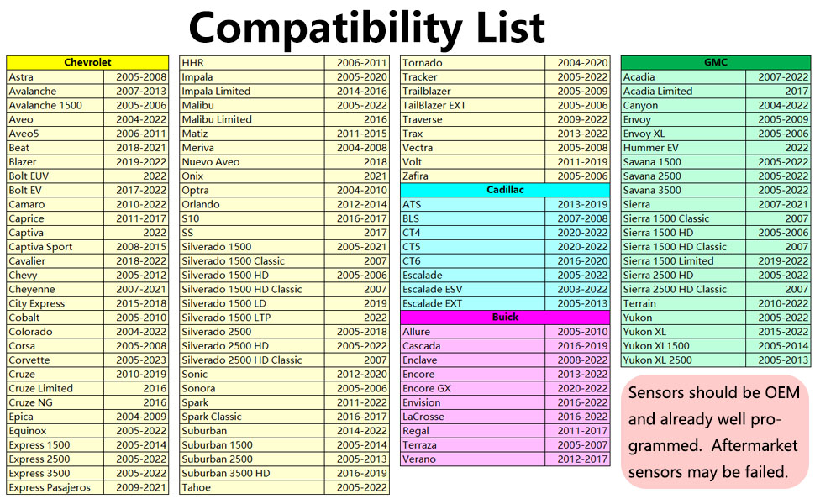Screen dimensions: 815x504
Task: Select the Silverado 2500 HD Classic cell
Action: (x=252, y=360)
